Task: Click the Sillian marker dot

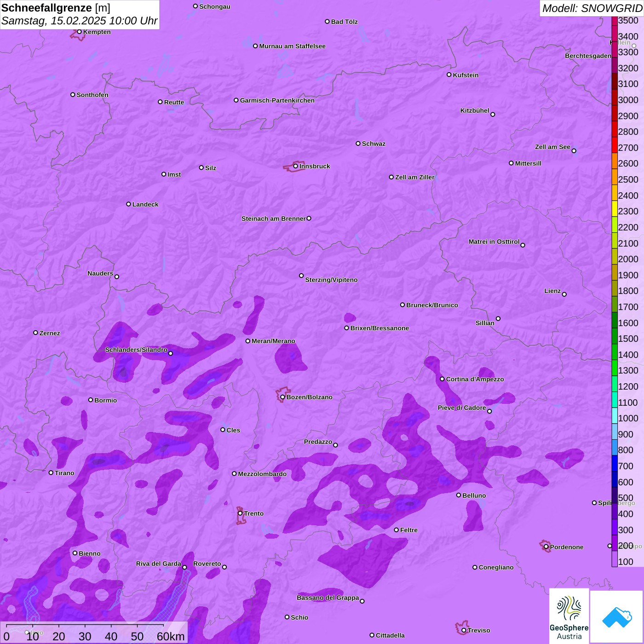Action: (x=498, y=318)
